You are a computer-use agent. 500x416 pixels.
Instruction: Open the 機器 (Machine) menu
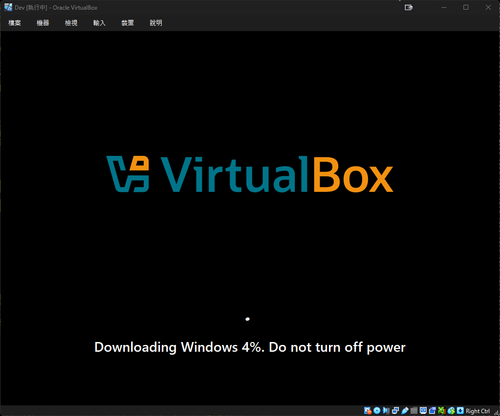click(x=43, y=23)
